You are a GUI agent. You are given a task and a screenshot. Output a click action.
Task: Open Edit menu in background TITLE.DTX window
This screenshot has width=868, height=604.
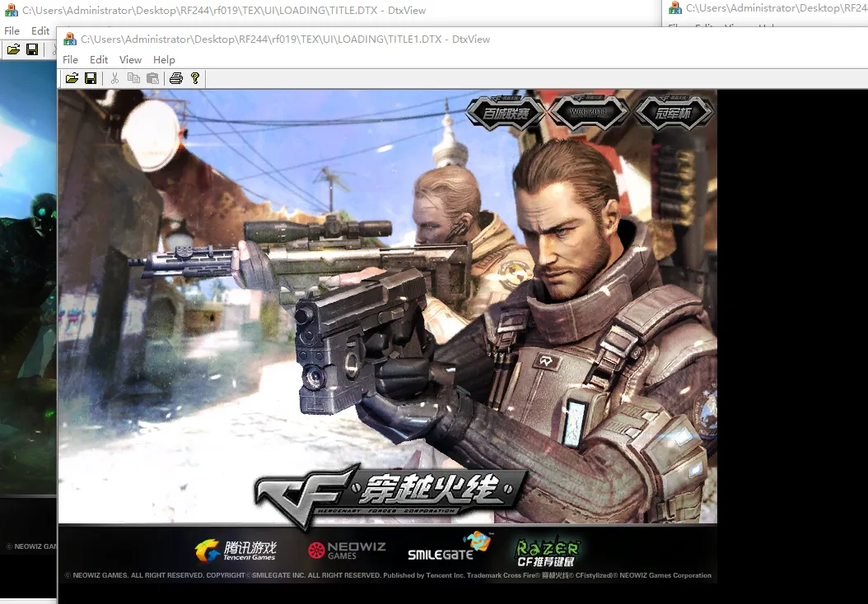40,30
